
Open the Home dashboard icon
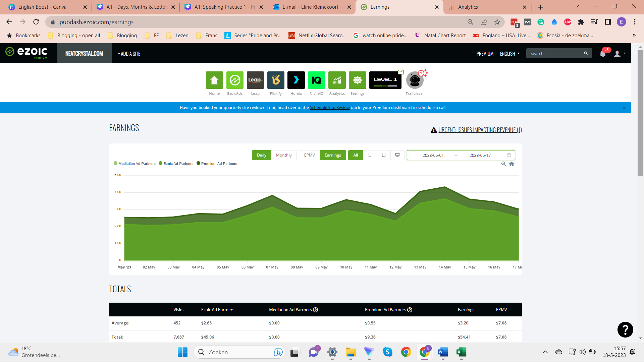(x=214, y=80)
